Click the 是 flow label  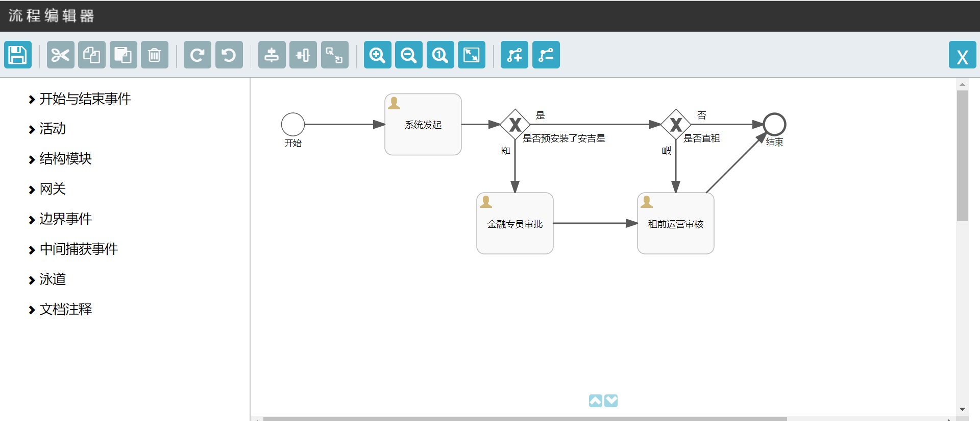click(541, 115)
